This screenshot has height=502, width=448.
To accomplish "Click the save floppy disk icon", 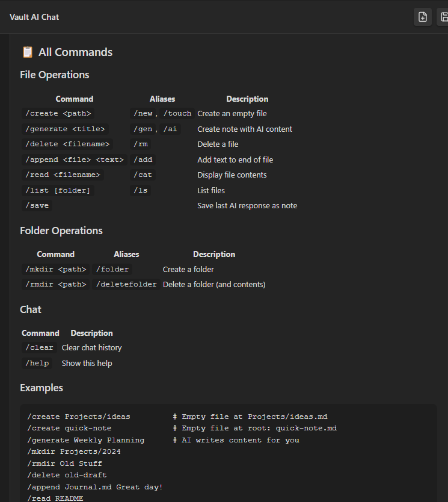I will coord(443,17).
